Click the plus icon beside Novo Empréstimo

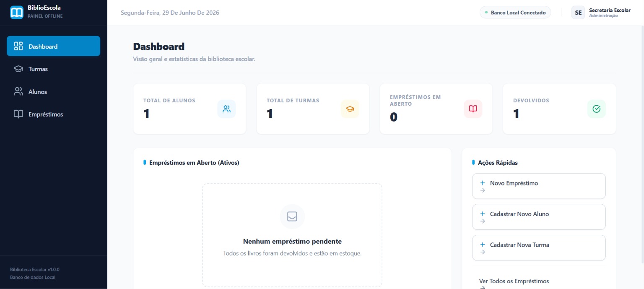[x=483, y=183]
